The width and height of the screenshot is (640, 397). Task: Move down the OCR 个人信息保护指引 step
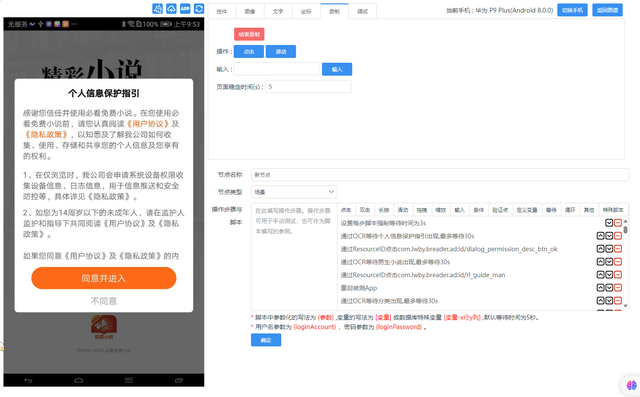(x=609, y=236)
